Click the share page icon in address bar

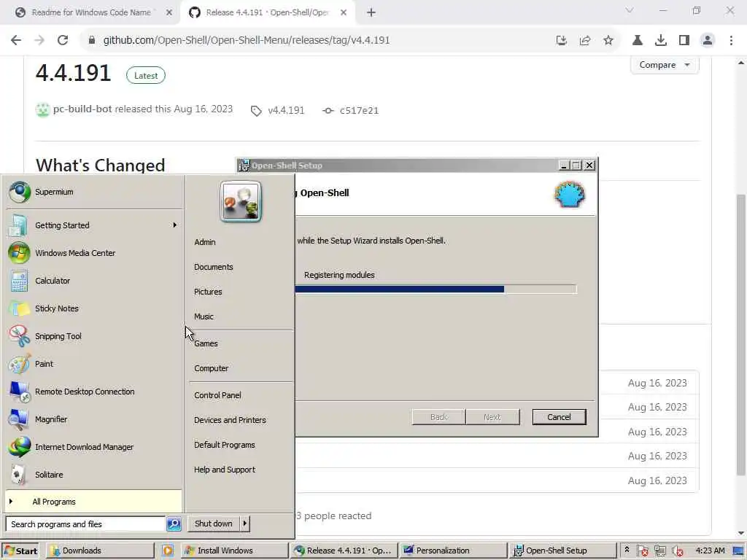pos(585,40)
